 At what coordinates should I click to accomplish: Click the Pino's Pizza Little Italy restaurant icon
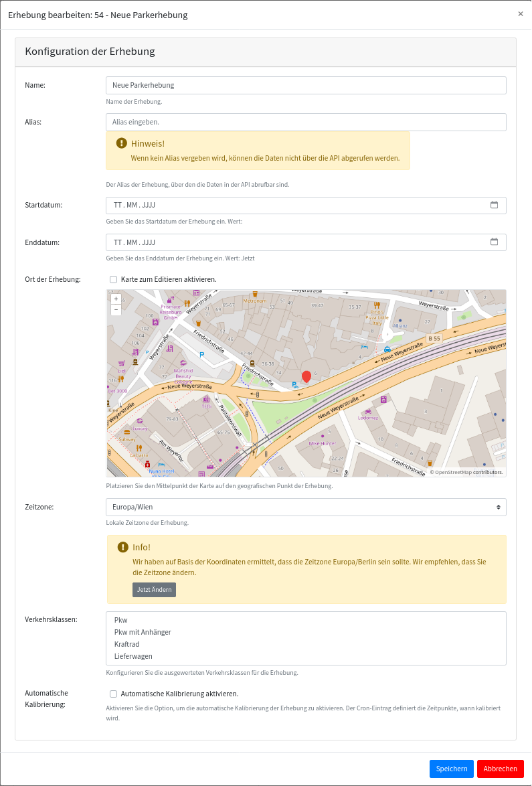(x=377, y=305)
